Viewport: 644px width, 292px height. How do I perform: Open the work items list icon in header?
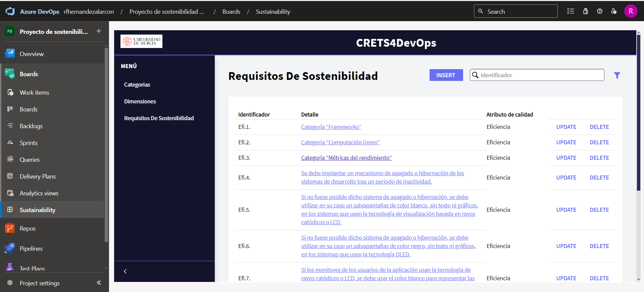pyautogui.click(x=571, y=11)
